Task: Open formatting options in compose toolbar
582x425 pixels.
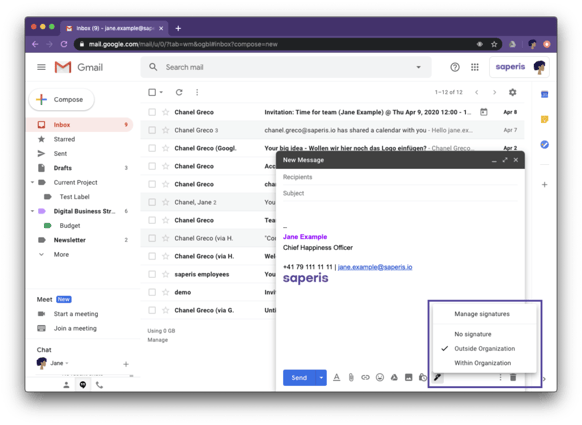Action: 336,377
